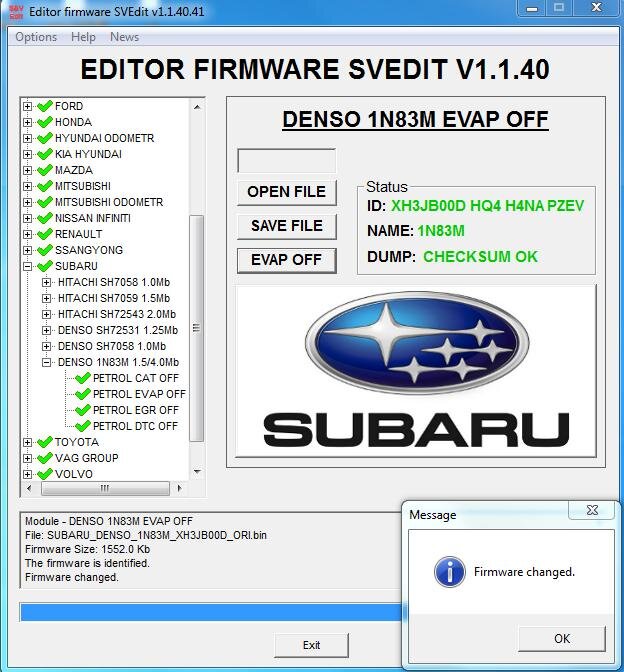
Task: Click green checkmark beside SSANGYONG
Action: pos(45,250)
